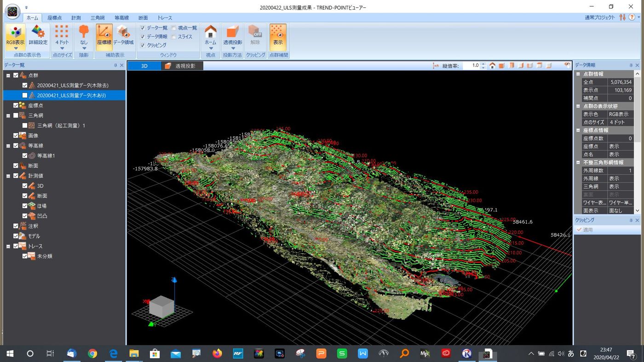Collapse the 座標点情報 property group
The image size is (644, 362).
(x=578, y=130)
